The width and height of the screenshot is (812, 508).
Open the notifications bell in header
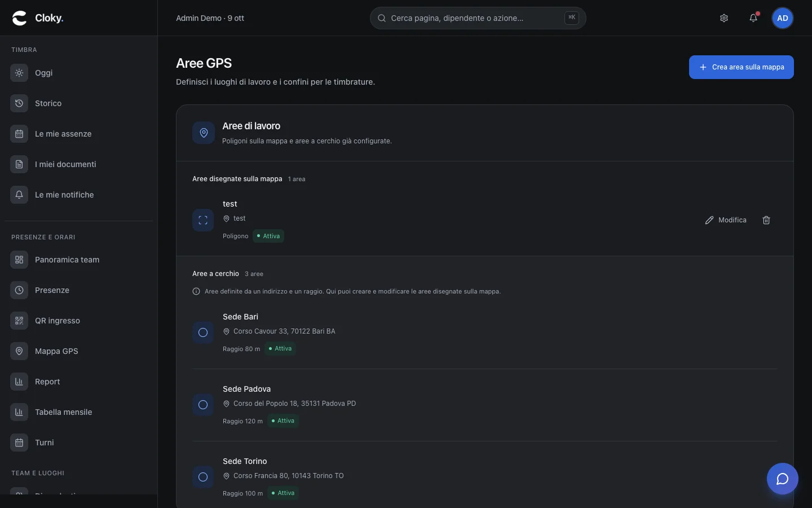click(x=753, y=18)
